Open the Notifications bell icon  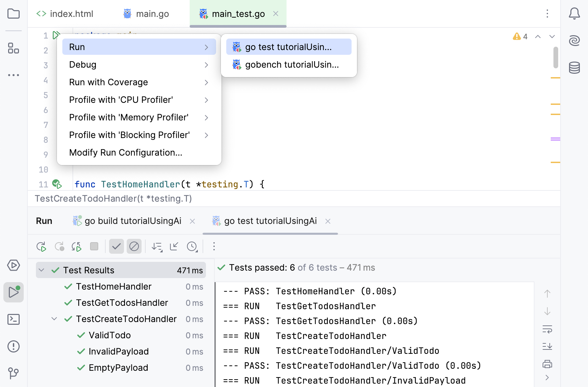(x=574, y=14)
